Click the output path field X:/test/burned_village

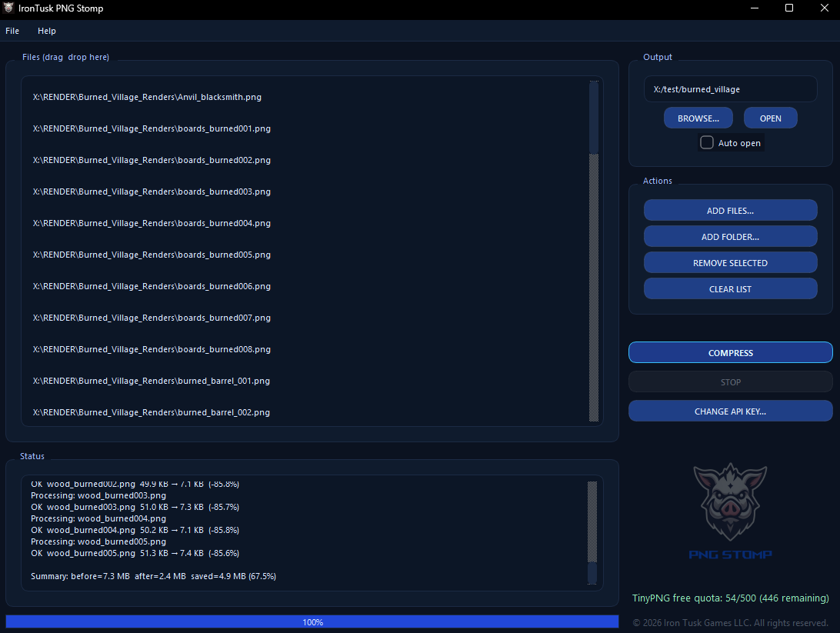(730, 89)
